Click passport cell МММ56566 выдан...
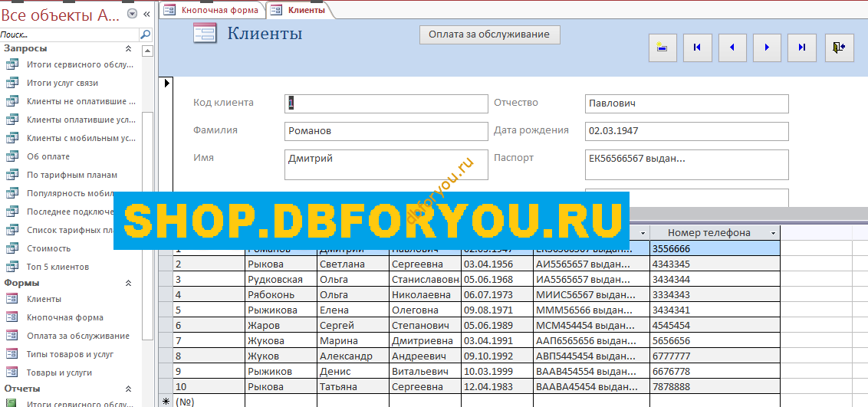This screenshot has height=407, width=868. coord(591,310)
